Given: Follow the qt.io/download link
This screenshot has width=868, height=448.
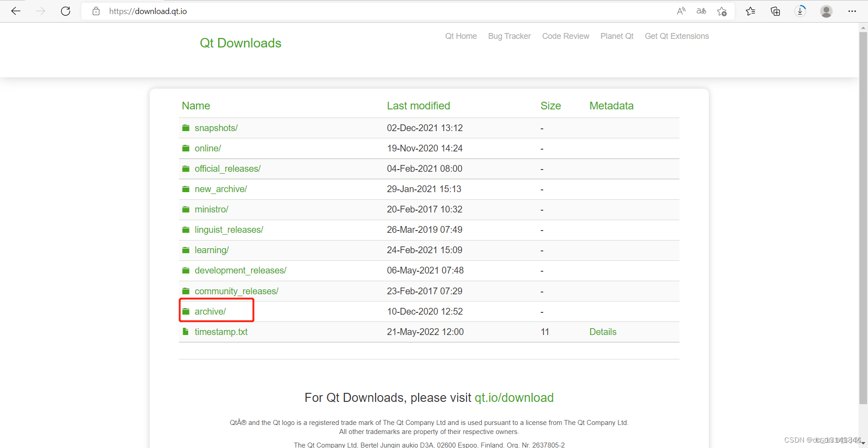Looking at the screenshot, I should [514, 398].
